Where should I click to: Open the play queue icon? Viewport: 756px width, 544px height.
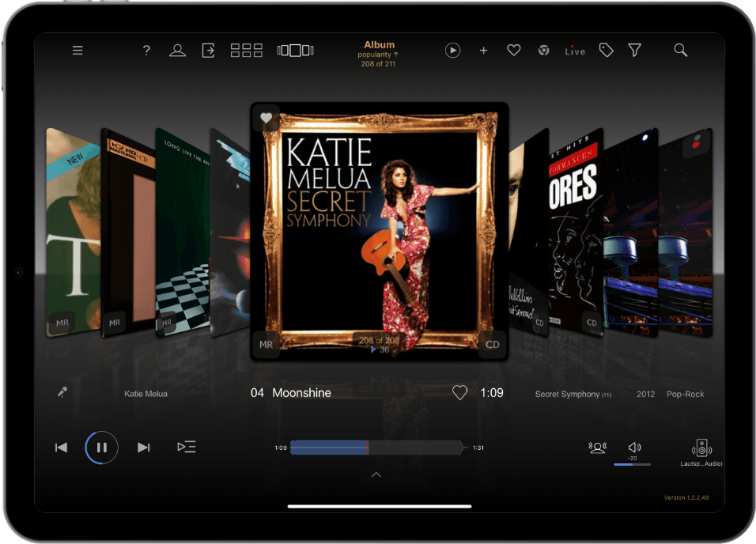coord(187,447)
